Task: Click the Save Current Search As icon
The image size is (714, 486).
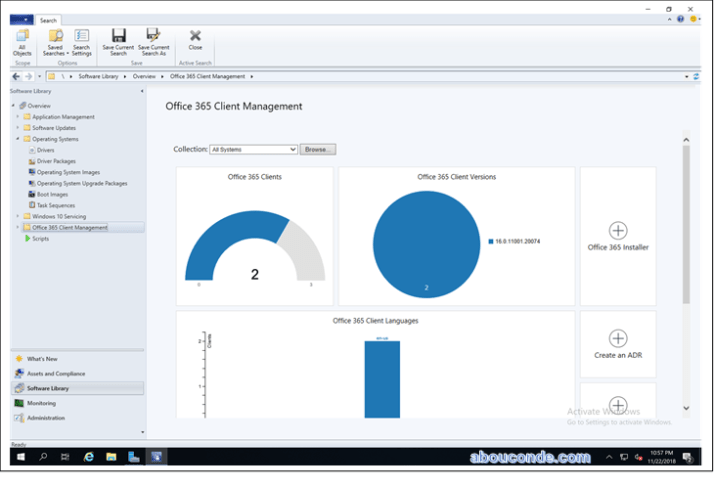Action: coord(153,41)
